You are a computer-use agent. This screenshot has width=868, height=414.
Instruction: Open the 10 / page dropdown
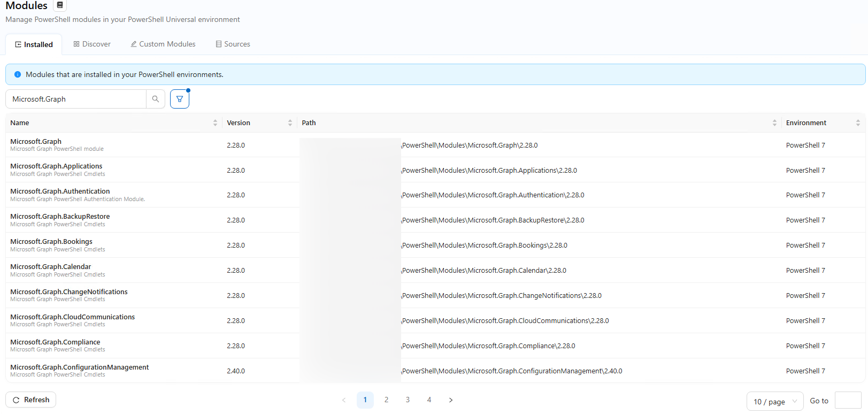(x=775, y=401)
